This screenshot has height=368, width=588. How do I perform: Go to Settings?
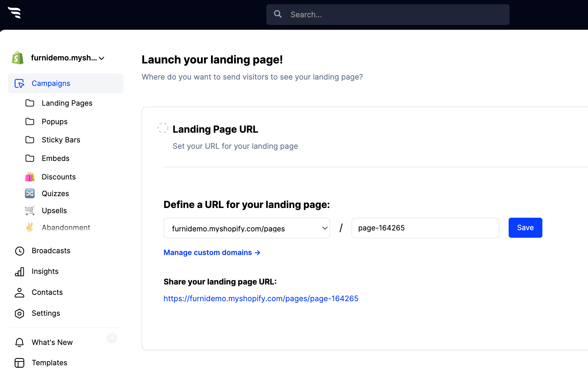(x=46, y=313)
